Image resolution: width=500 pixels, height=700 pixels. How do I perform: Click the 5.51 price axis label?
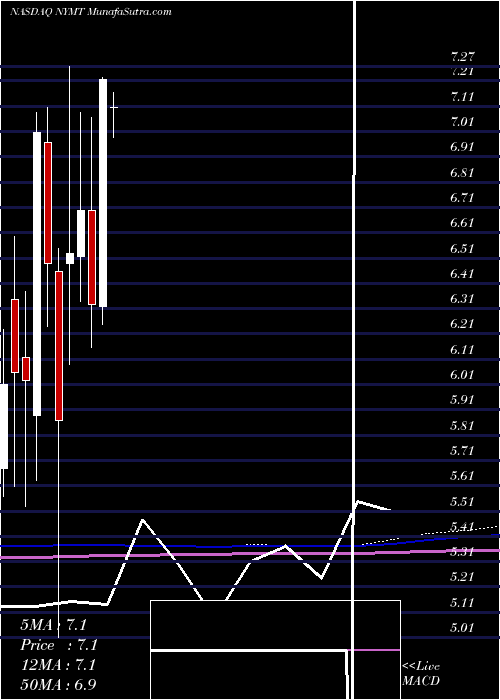(462, 501)
